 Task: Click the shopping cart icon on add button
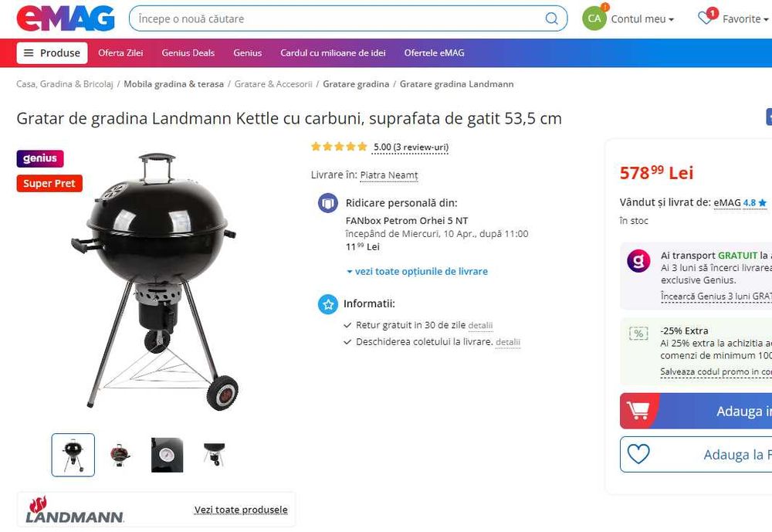point(639,411)
